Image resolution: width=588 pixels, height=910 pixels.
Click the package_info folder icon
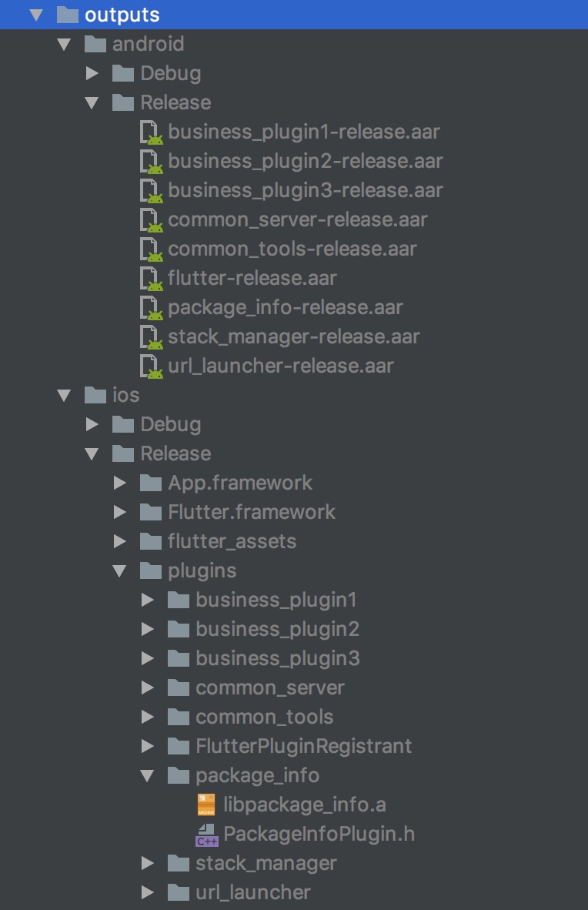[179, 775]
